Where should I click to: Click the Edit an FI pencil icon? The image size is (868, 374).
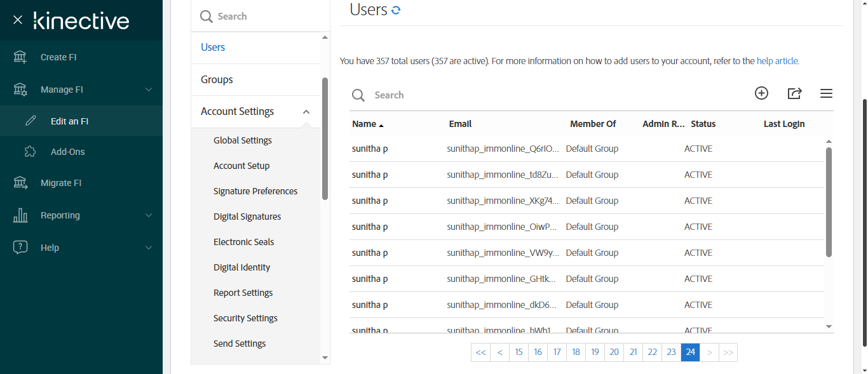[x=31, y=121]
